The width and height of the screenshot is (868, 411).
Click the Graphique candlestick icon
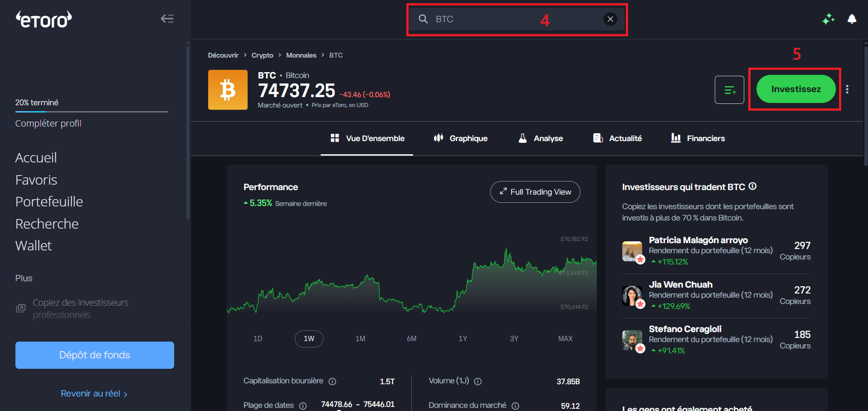pyautogui.click(x=438, y=138)
